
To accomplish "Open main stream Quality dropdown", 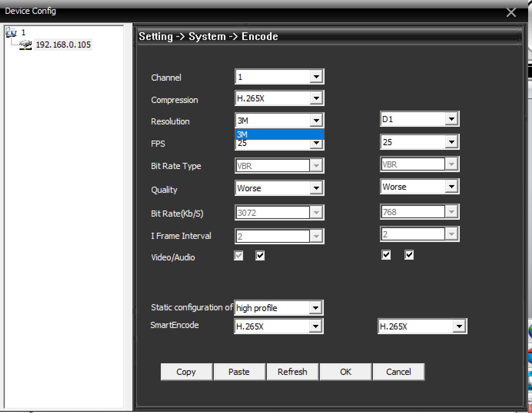I will pyautogui.click(x=316, y=188).
